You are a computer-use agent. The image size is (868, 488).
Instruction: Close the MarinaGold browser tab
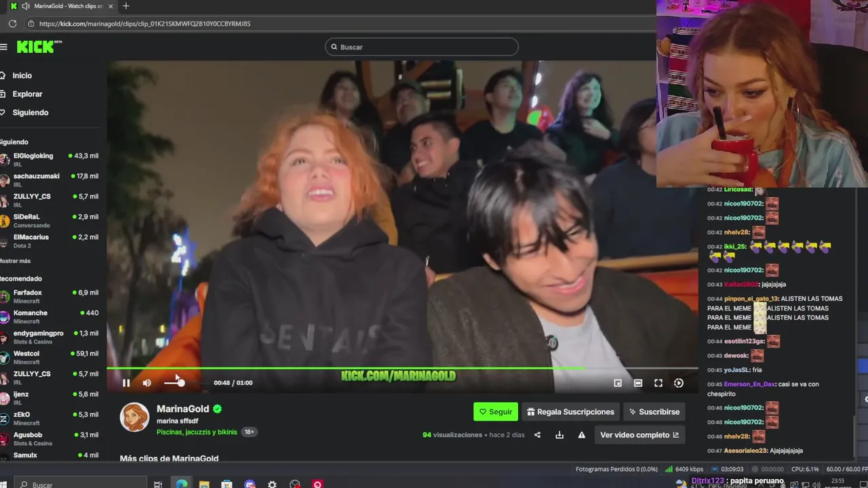[111, 6]
